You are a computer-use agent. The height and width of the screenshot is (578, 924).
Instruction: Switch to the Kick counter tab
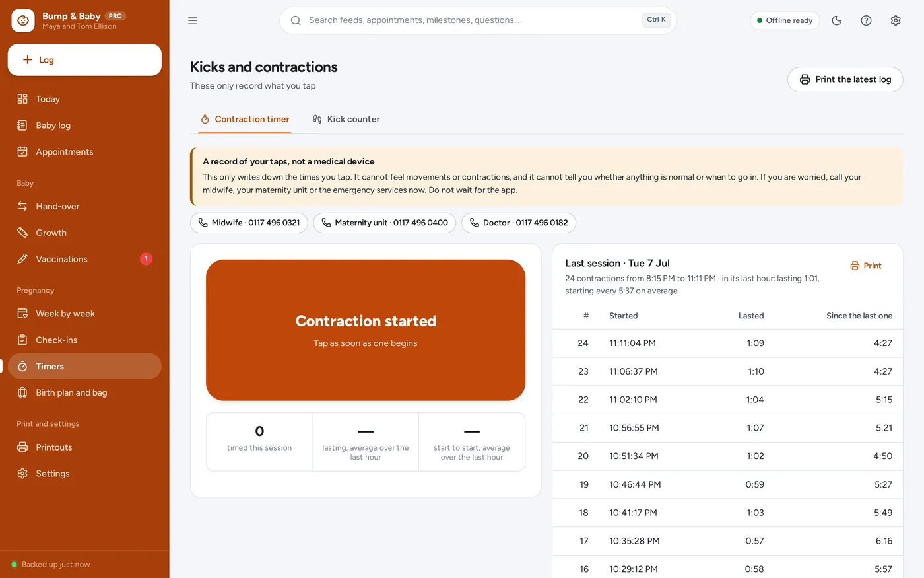click(x=346, y=120)
